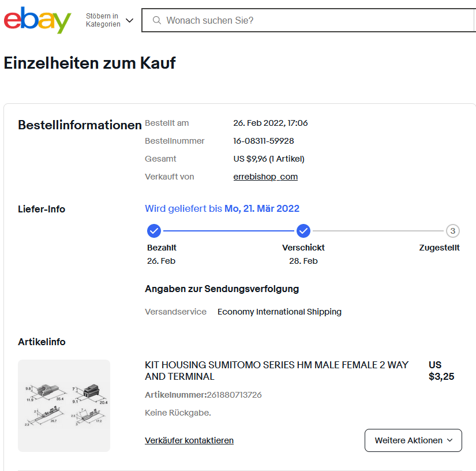Image resolution: width=476 pixels, height=471 pixels.
Task: Click the Zugestellt step 3 circle
Action: click(453, 231)
